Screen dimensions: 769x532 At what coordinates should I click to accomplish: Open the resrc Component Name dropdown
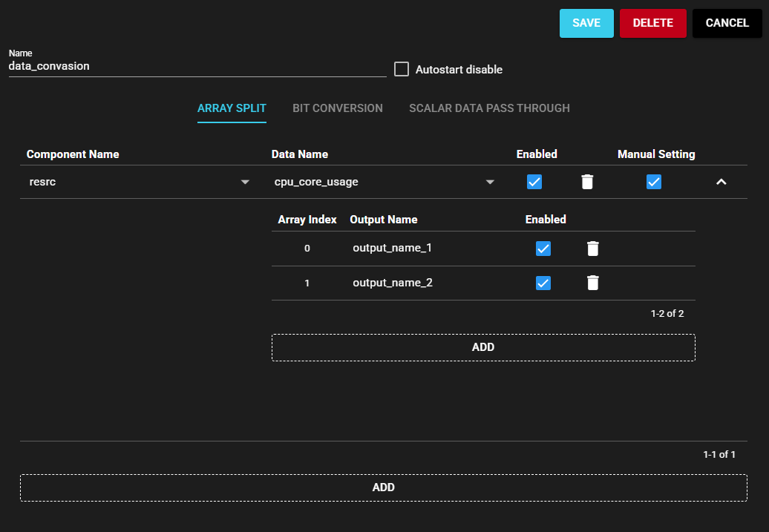[245, 183]
